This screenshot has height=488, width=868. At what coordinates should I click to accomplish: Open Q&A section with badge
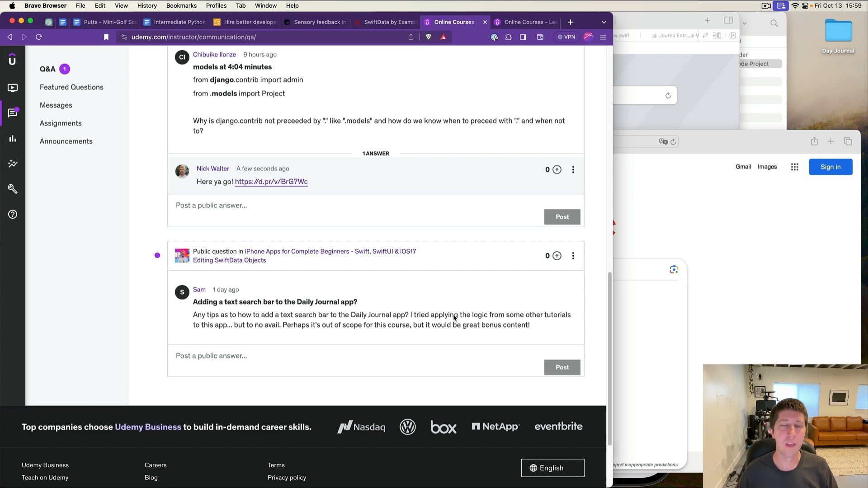point(55,69)
